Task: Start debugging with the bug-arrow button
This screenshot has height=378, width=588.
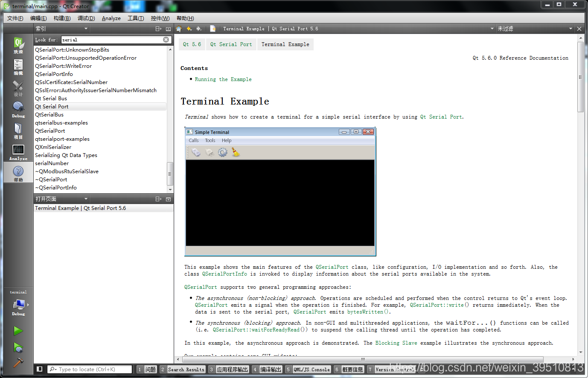Action: 18,347
